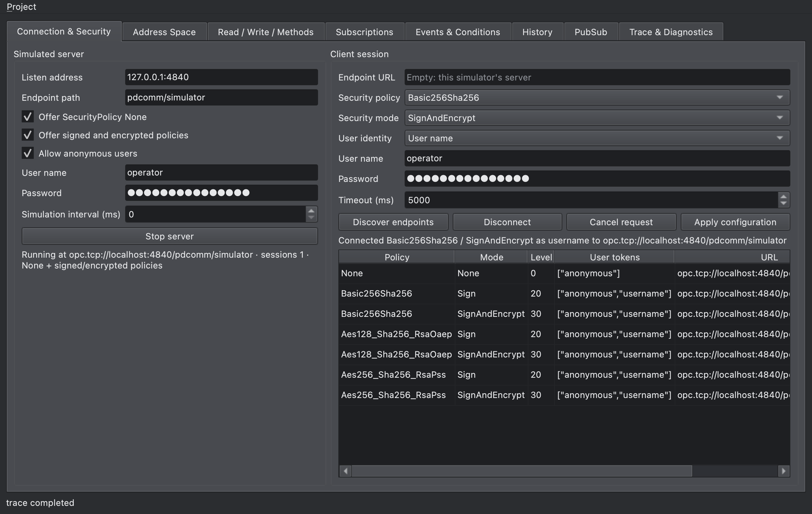Click the Client session Password field

(x=597, y=179)
